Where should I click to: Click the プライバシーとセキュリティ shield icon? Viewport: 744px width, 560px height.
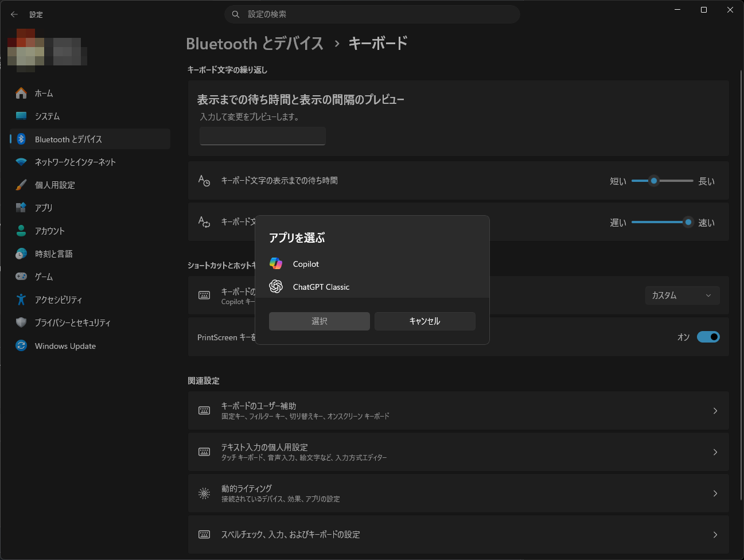pos(21,322)
